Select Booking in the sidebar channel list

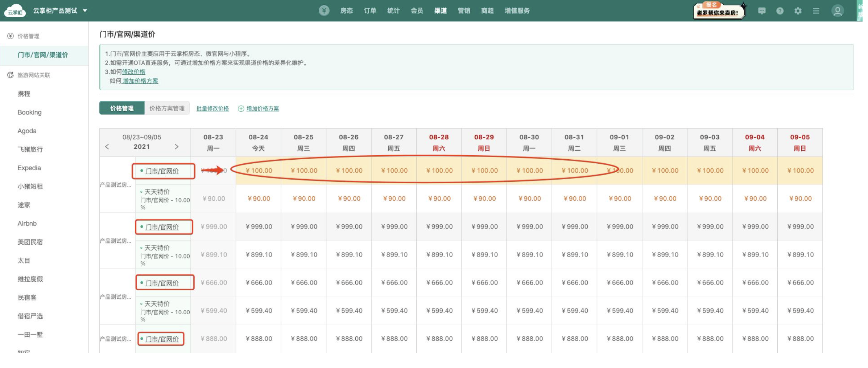[x=29, y=112]
